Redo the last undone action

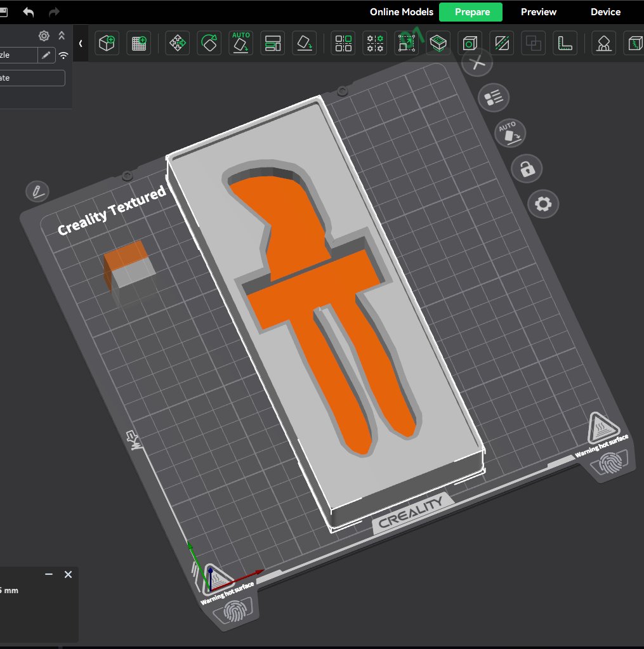coord(54,12)
